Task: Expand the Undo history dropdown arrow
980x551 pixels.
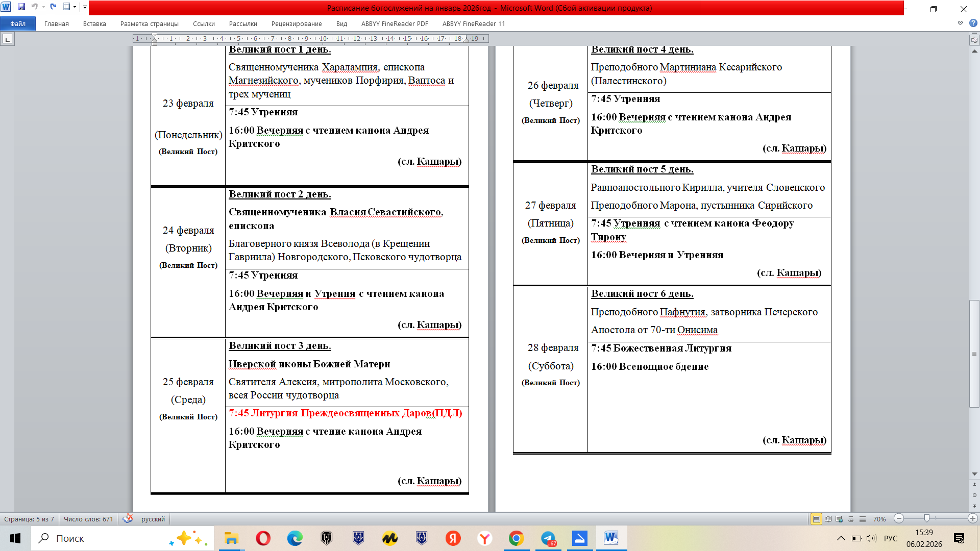Action: click(x=43, y=7)
